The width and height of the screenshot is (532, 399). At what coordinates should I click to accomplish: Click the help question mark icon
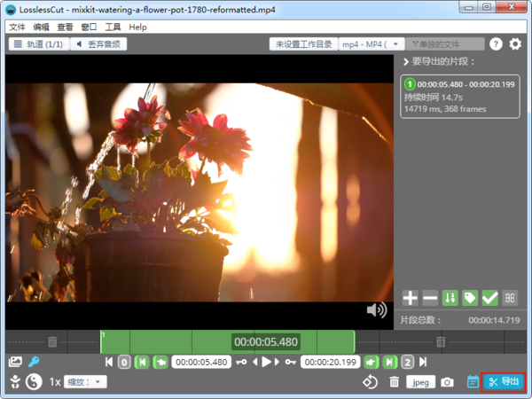click(x=496, y=43)
